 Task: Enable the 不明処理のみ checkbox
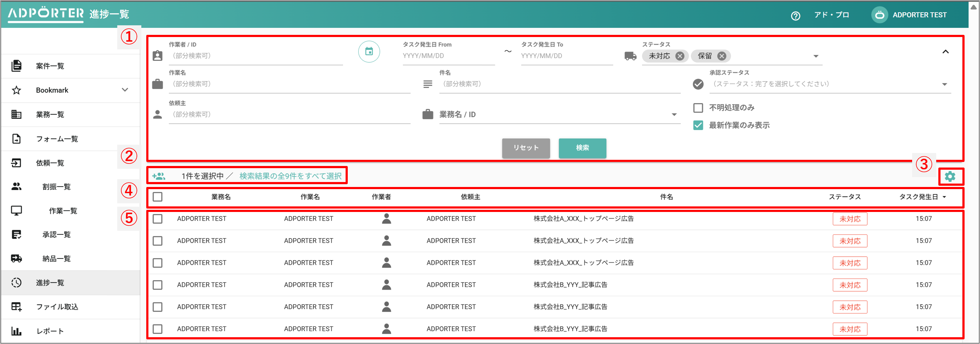(698, 108)
